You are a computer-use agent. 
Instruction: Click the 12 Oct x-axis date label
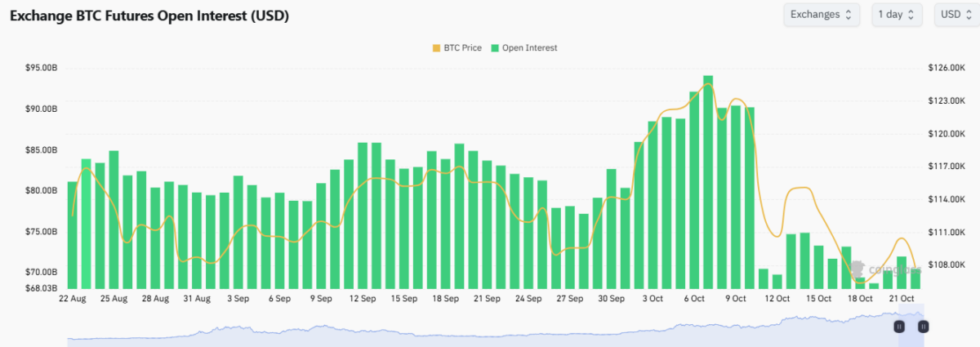777,299
